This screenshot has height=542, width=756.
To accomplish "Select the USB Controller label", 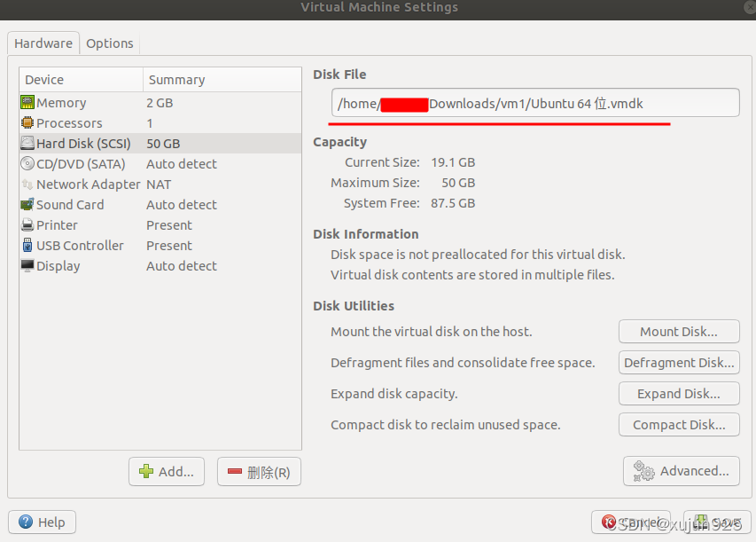I will click(x=80, y=245).
